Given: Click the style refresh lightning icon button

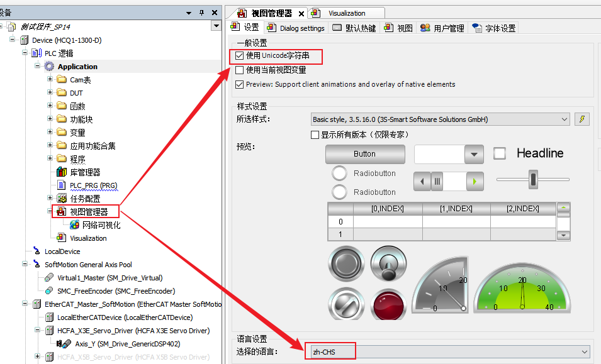Looking at the screenshot, I should pos(582,119).
